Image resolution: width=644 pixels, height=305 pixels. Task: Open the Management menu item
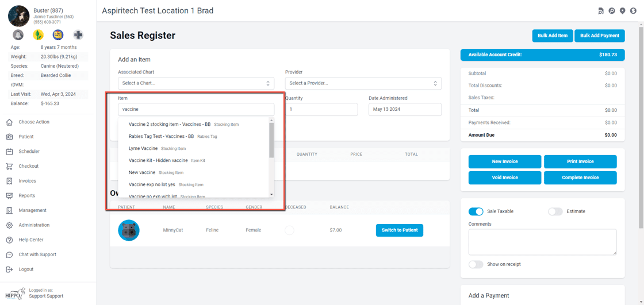point(32,211)
